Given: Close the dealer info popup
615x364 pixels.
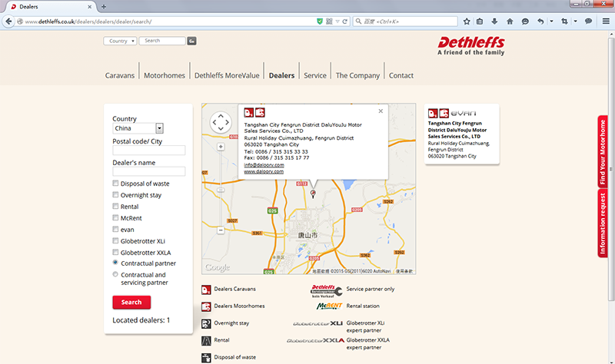Looking at the screenshot, I should pos(381,111).
